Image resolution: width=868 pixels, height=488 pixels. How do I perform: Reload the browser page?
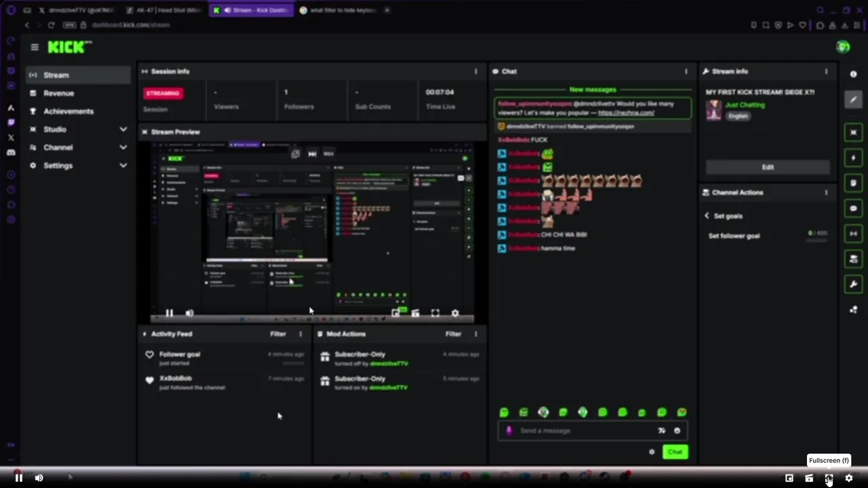[x=51, y=25]
